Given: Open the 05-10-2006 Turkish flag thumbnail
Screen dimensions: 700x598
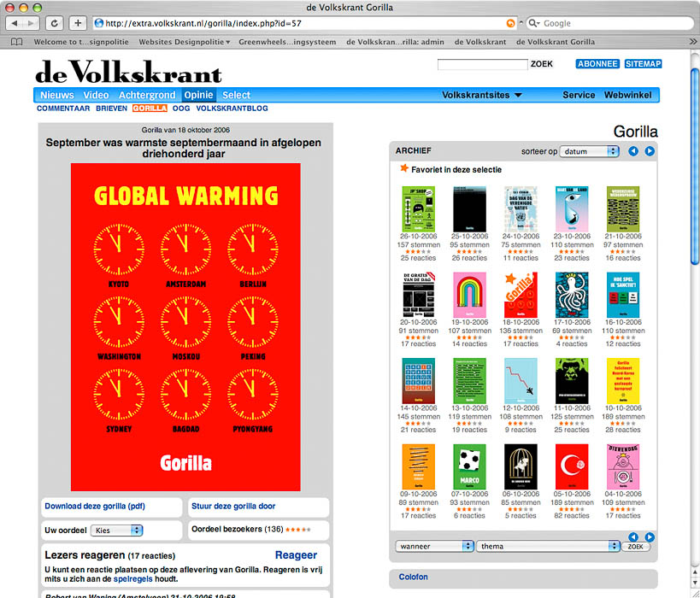Looking at the screenshot, I should click(x=572, y=466).
